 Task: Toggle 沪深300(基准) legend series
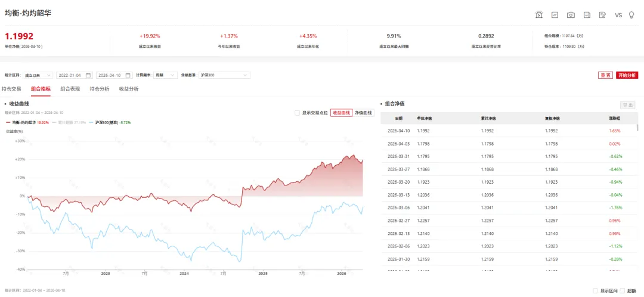(x=110, y=122)
